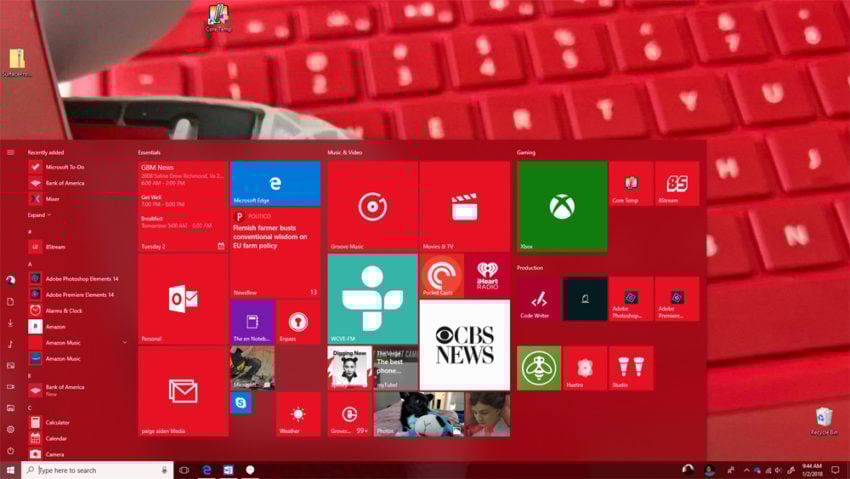Viewport: 850px width, 479px height.
Task: Open the Photos tile with dog picture
Action: pyautogui.click(x=418, y=414)
